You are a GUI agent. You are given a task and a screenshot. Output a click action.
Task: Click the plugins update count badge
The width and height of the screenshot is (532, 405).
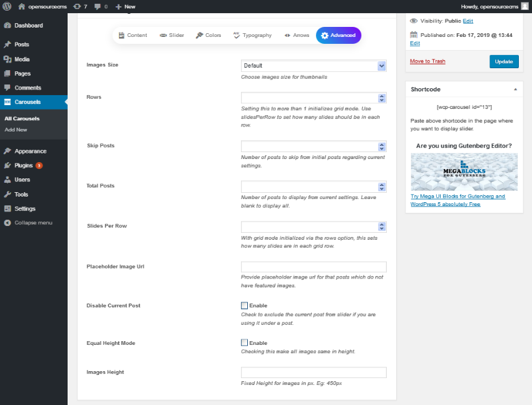point(39,165)
